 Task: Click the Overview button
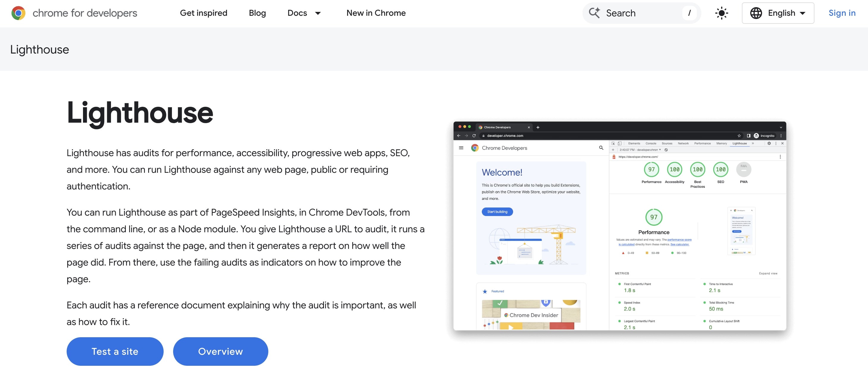point(220,351)
